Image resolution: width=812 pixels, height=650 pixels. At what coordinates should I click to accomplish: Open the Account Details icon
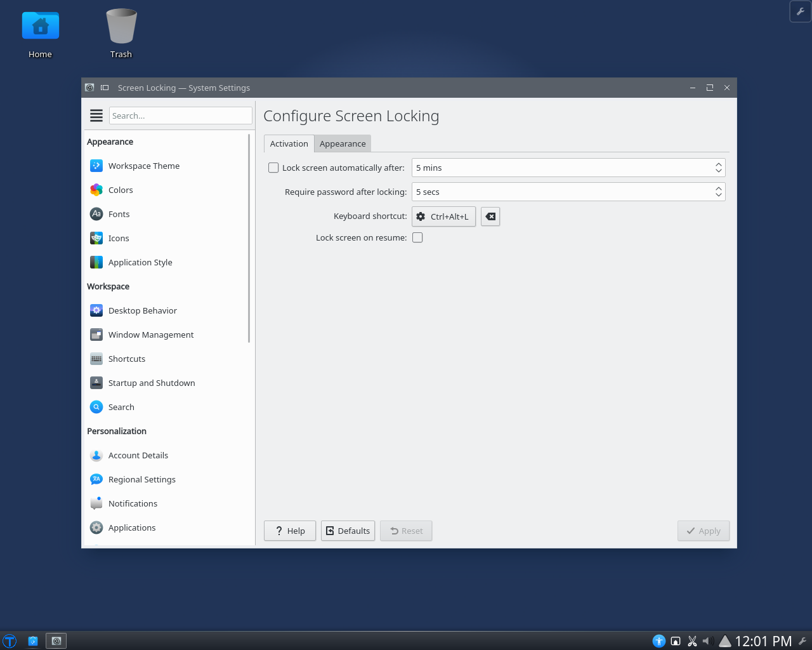[96, 455]
